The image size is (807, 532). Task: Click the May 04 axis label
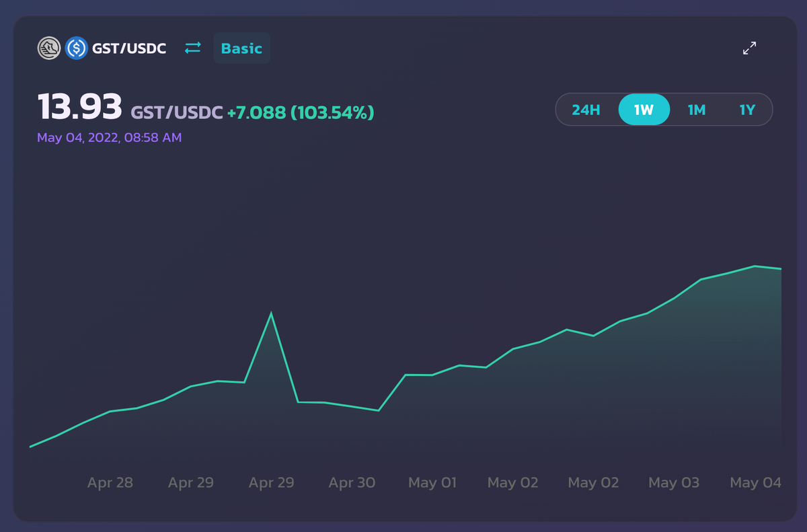tap(755, 483)
